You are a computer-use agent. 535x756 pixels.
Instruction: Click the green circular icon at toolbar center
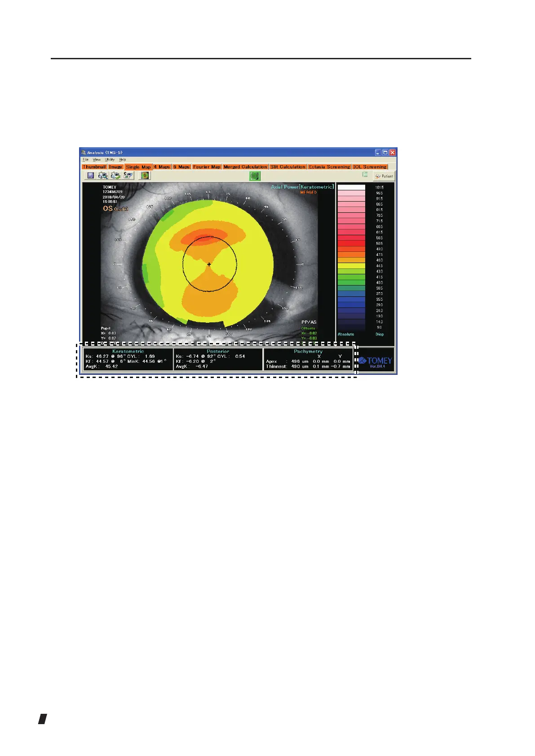[255, 176]
